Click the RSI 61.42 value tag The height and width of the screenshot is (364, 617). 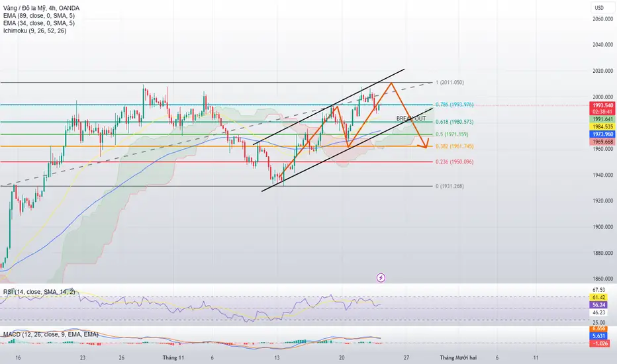(598, 298)
